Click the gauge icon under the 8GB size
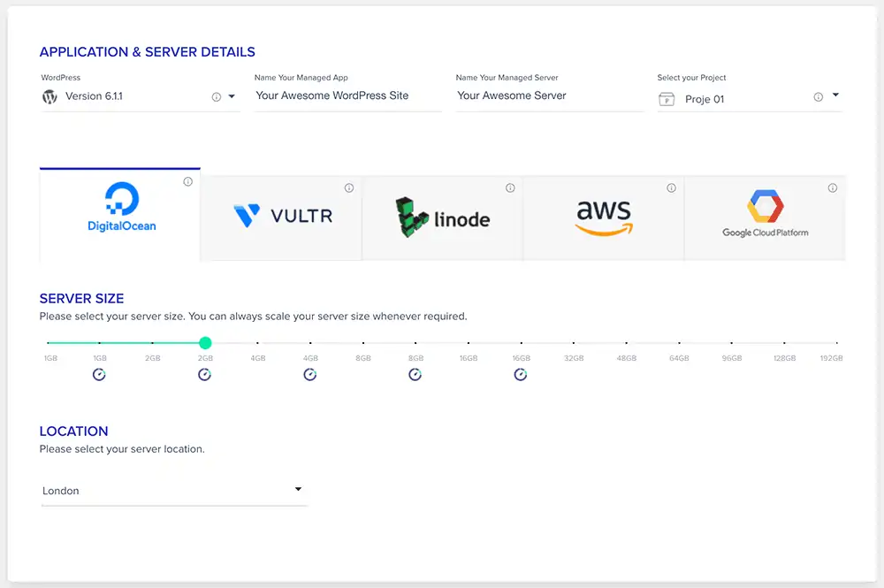 coord(415,374)
